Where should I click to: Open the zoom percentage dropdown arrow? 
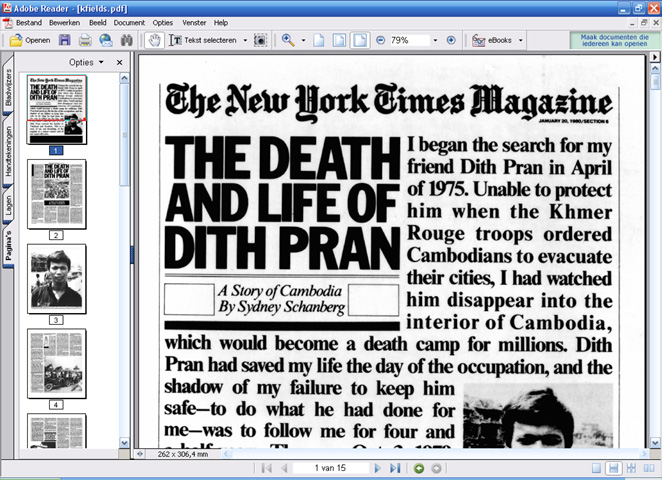435,41
